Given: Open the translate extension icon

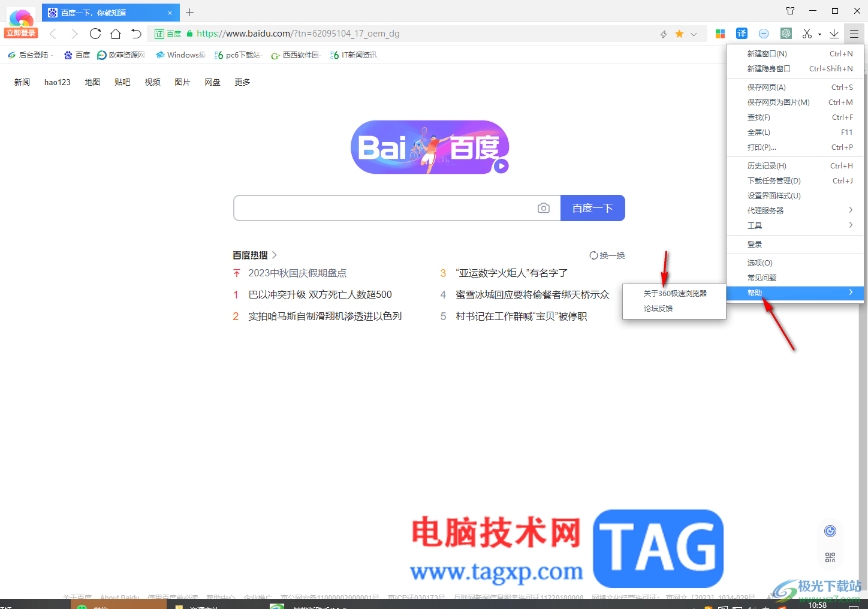Looking at the screenshot, I should (x=742, y=34).
